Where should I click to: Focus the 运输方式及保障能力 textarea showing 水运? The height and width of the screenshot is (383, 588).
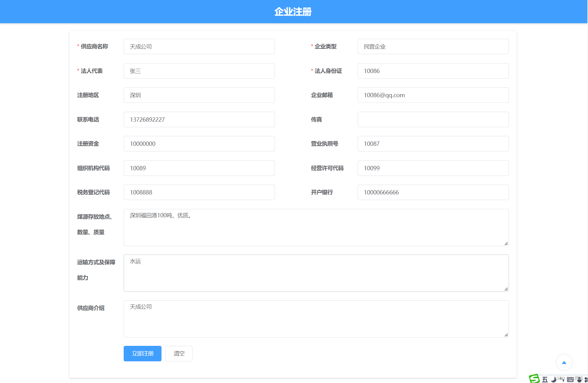click(x=316, y=273)
